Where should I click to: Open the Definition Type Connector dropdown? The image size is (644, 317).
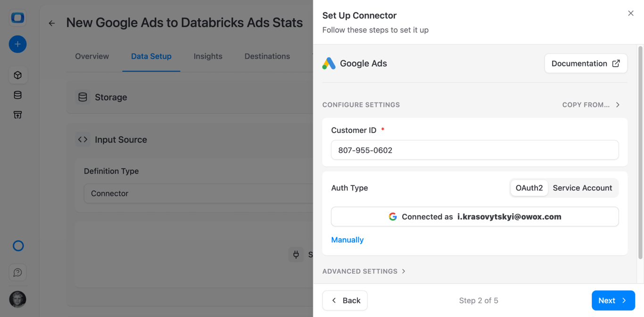[198, 193]
